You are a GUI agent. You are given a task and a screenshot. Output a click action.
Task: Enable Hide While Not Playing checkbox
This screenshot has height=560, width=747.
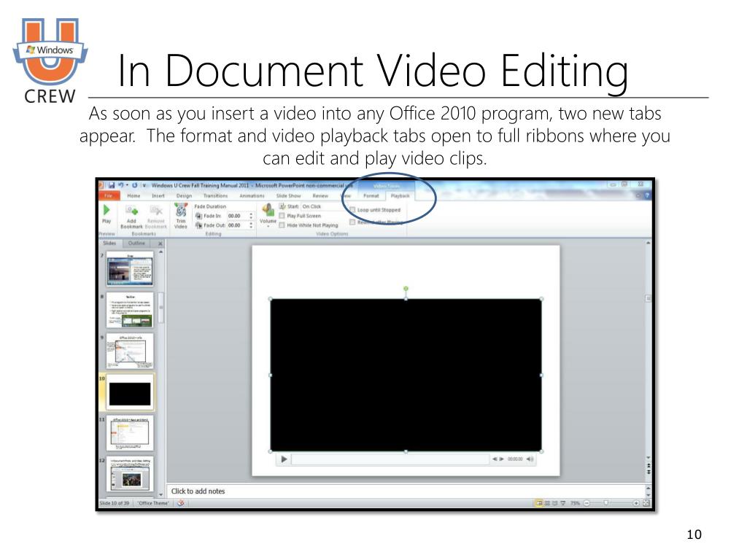tap(282, 225)
